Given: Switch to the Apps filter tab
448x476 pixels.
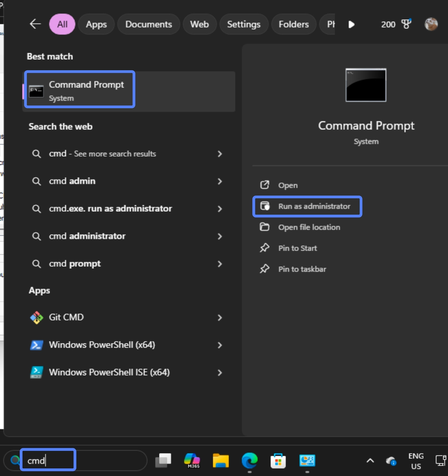Looking at the screenshot, I should click(x=96, y=24).
